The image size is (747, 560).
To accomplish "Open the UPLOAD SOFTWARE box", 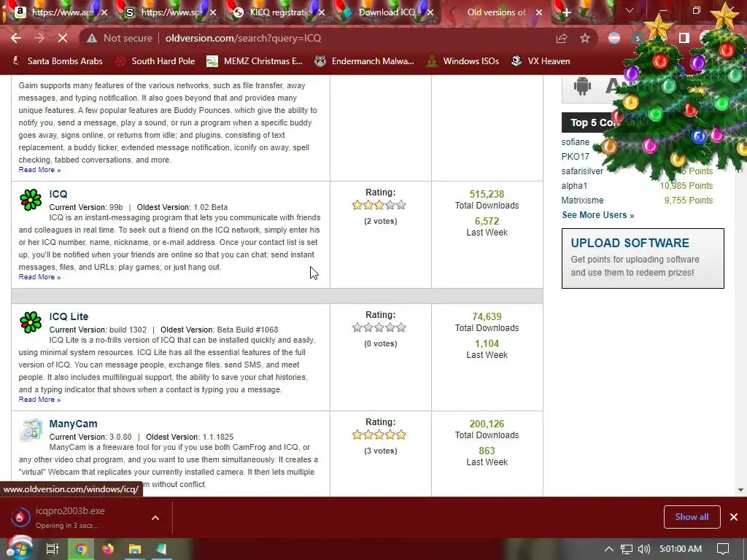I will tap(643, 258).
